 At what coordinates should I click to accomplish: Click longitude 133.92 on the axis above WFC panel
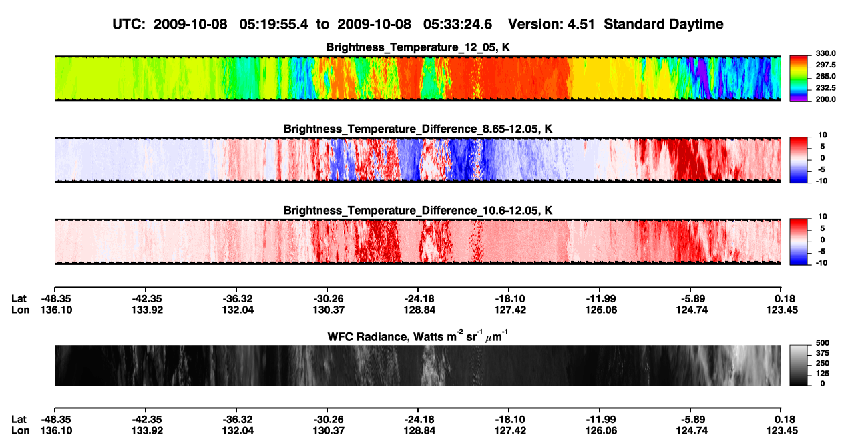[146, 310]
